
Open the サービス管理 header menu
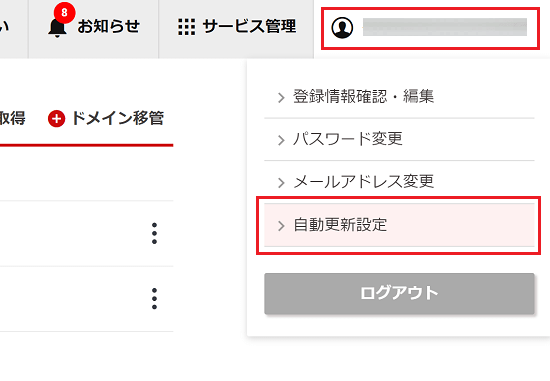[x=236, y=27]
